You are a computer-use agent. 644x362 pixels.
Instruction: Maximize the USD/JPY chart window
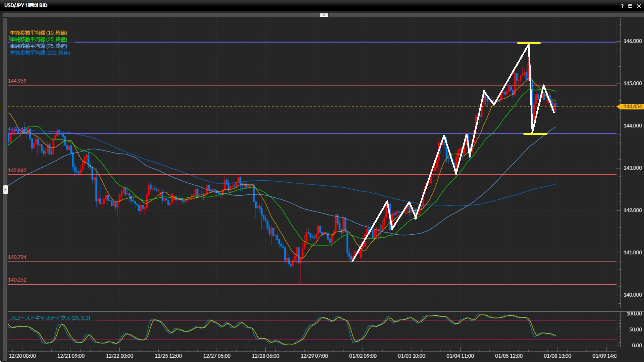point(630,6)
